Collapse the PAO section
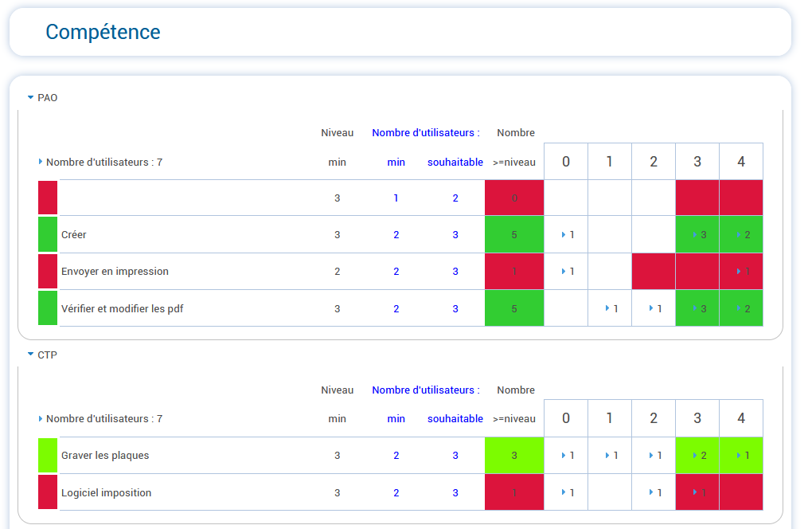 30,98
